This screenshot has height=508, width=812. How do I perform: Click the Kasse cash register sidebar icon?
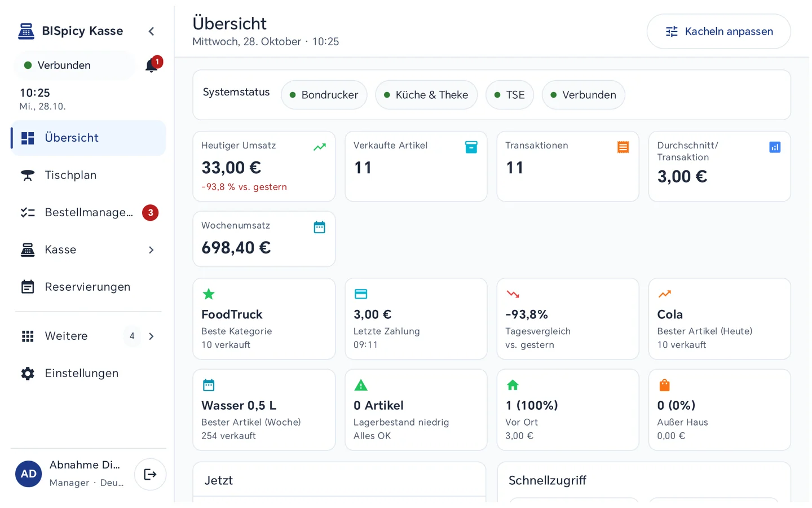pos(28,250)
